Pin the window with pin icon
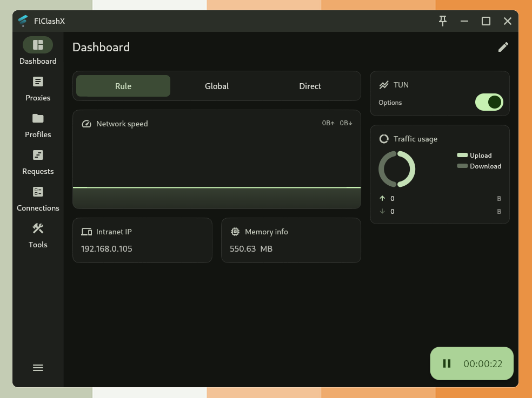Screen dimensions: 532x398 [x=442, y=21]
